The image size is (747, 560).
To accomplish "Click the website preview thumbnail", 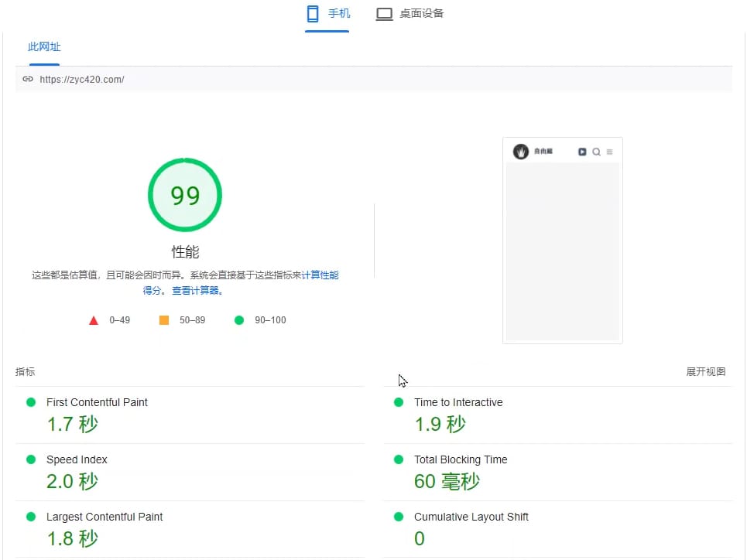I will click(x=563, y=240).
